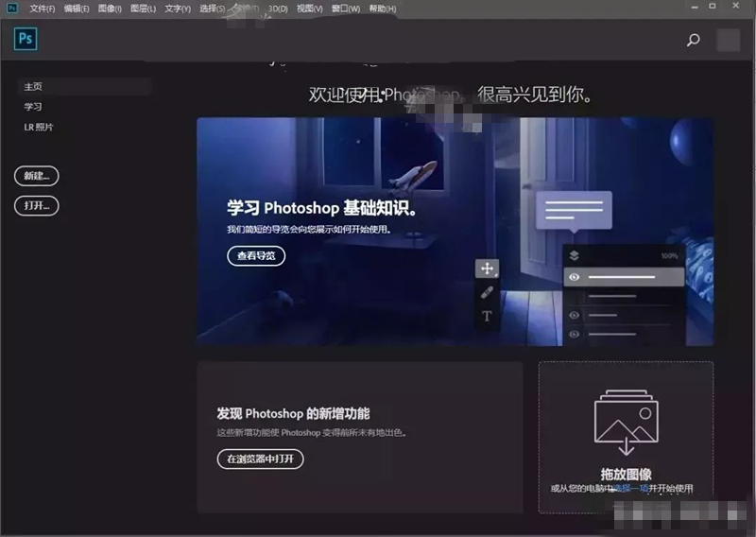The width and height of the screenshot is (756, 537).
Task: Open the 图像(I) menu
Action: 110,9
